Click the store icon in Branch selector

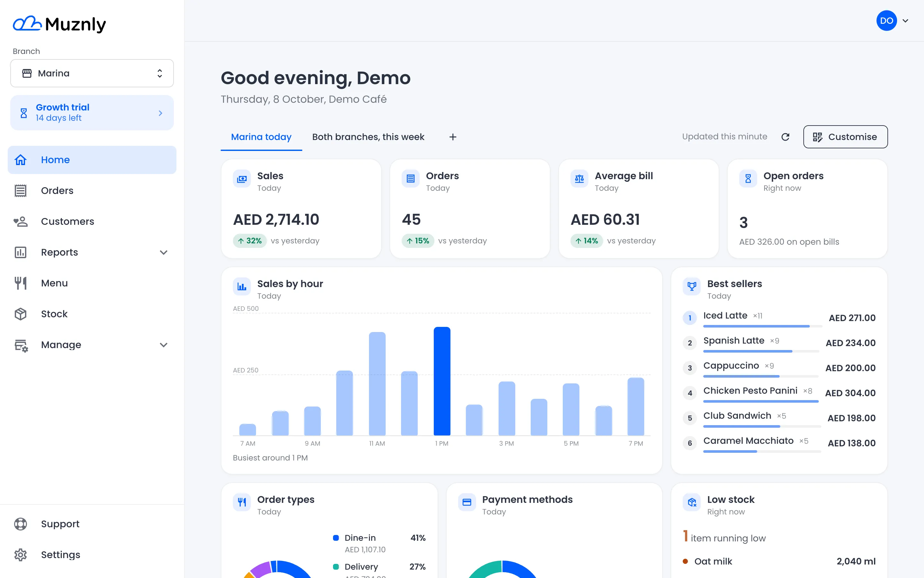pyautogui.click(x=27, y=73)
